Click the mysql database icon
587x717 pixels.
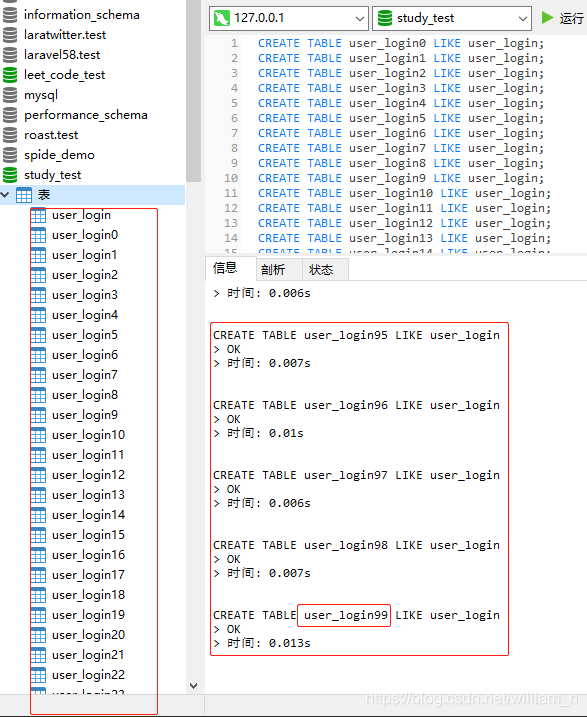[x=10, y=95]
